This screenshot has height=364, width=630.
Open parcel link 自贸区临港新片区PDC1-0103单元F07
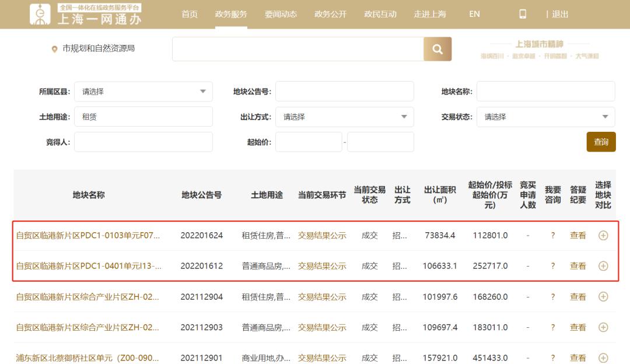click(x=87, y=236)
